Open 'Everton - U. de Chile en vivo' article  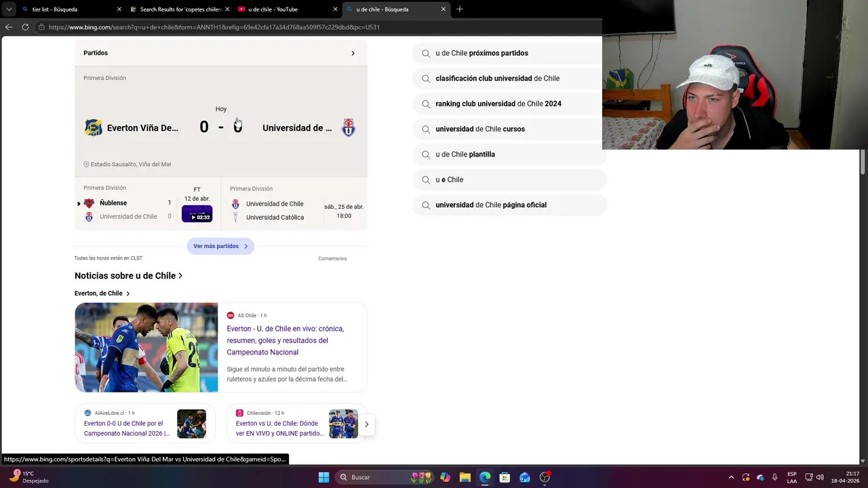285,340
